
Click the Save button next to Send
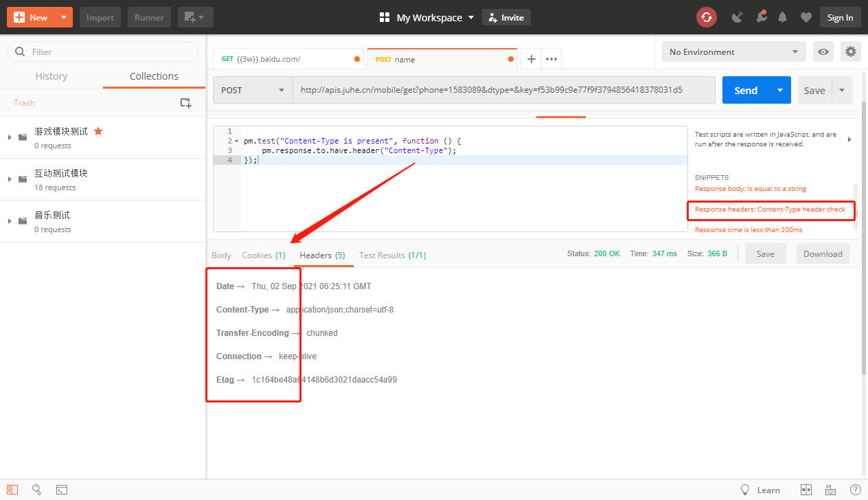(814, 90)
